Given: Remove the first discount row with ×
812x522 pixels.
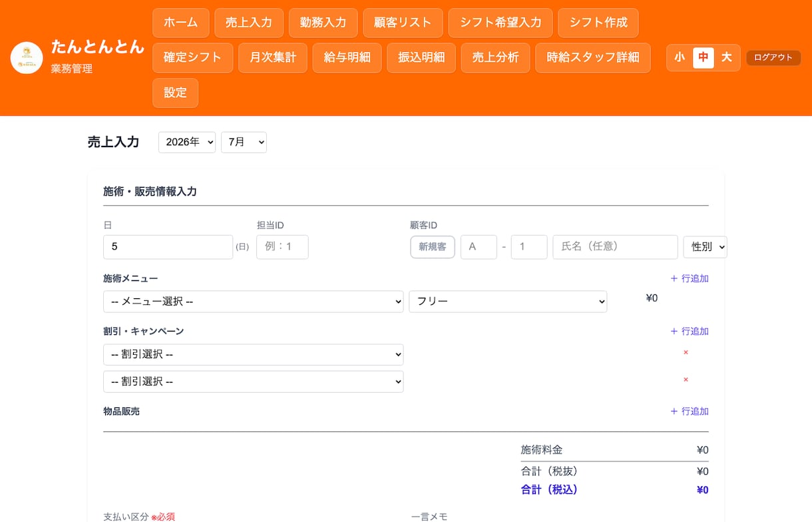Looking at the screenshot, I should (686, 352).
